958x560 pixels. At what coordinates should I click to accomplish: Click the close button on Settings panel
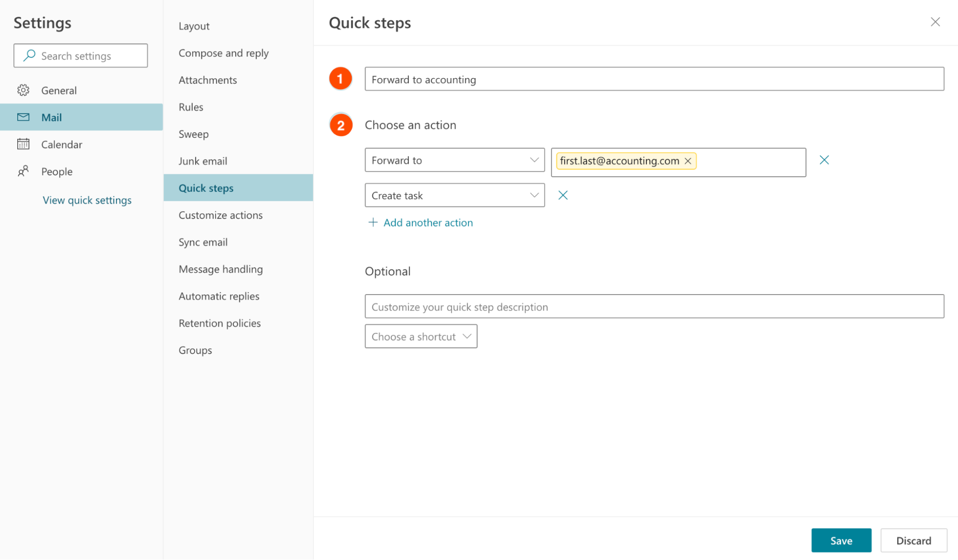pos(936,22)
